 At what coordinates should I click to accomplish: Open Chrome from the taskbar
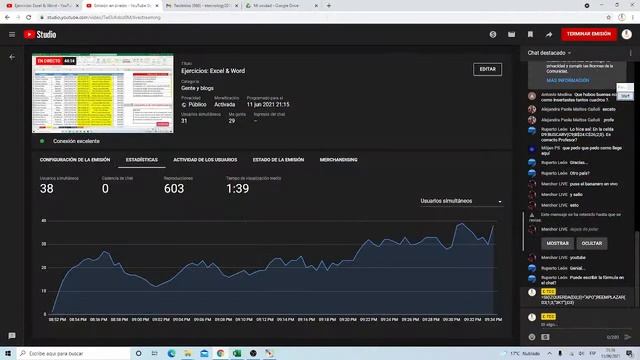pos(220,353)
